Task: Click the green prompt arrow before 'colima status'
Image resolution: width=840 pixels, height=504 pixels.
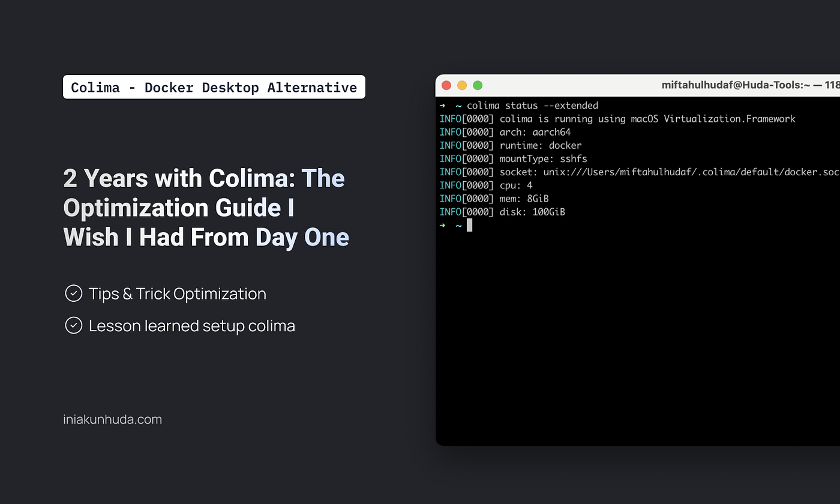Action: 443,106
